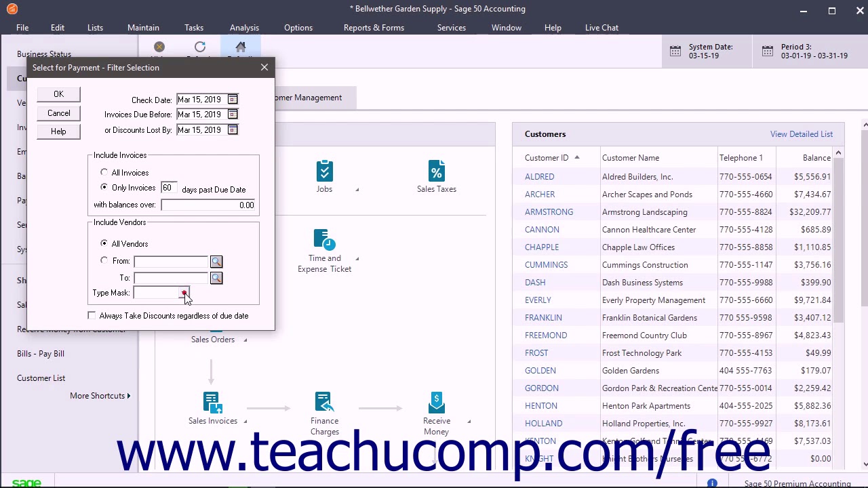The height and width of the screenshot is (488, 868).
Task: Expand the Sales Invoices dropdown arrow
Action: pyautogui.click(x=245, y=421)
